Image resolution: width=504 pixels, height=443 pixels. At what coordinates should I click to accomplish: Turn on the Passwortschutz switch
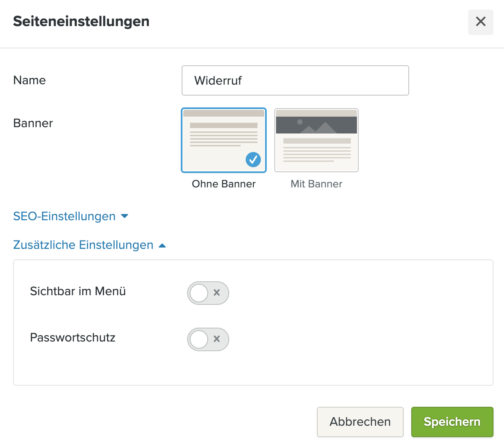click(208, 339)
